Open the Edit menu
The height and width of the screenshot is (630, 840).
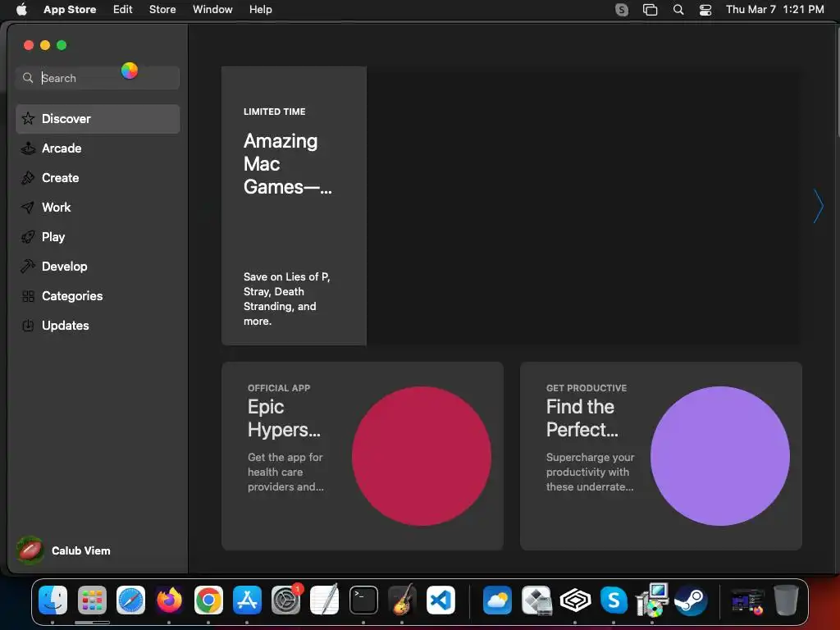tap(123, 9)
